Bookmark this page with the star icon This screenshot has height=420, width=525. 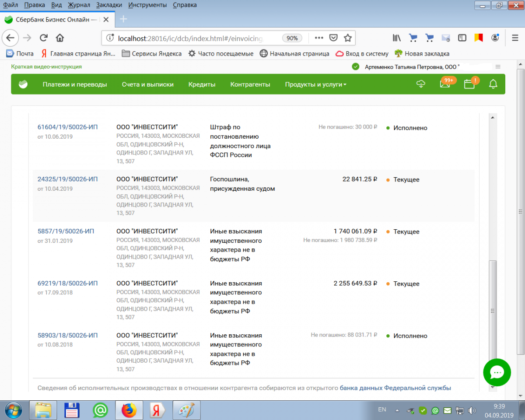pos(347,38)
